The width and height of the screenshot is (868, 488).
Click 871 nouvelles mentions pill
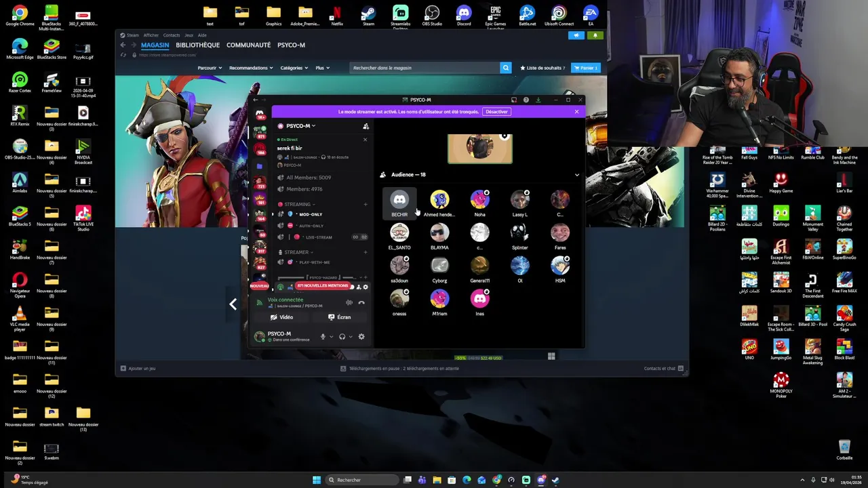pyautogui.click(x=322, y=286)
